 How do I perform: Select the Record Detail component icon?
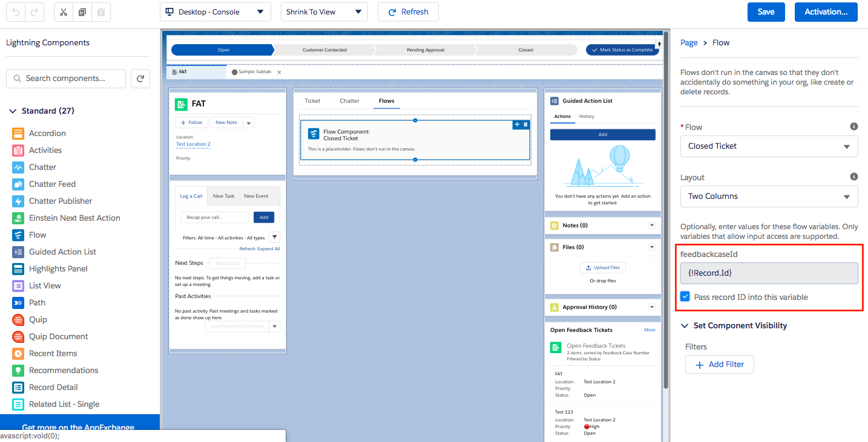point(18,388)
